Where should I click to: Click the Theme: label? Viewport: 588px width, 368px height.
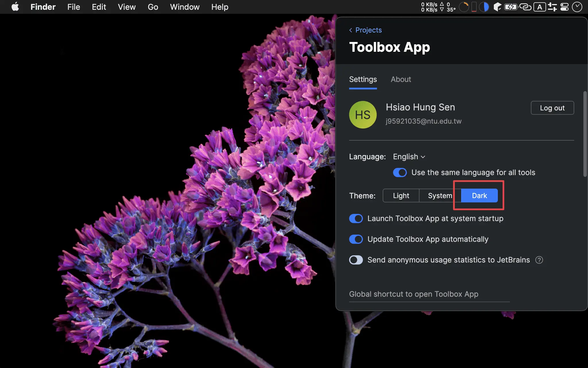pos(362,196)
